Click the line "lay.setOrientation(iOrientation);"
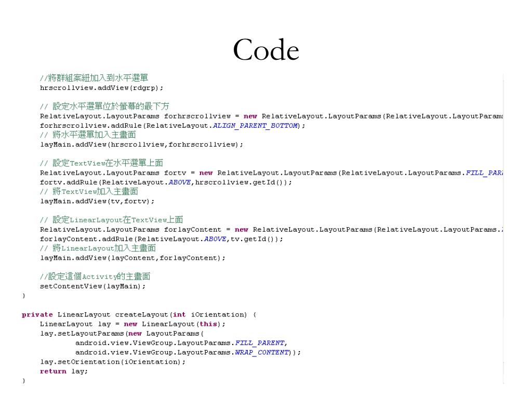532x399 pixels. click(113, 362)
